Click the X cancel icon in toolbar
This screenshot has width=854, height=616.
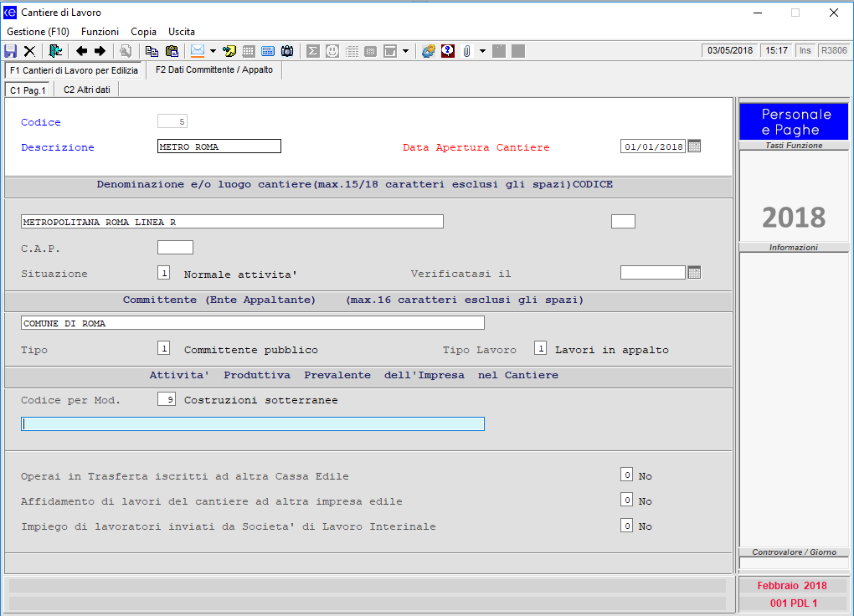[29, 51]
